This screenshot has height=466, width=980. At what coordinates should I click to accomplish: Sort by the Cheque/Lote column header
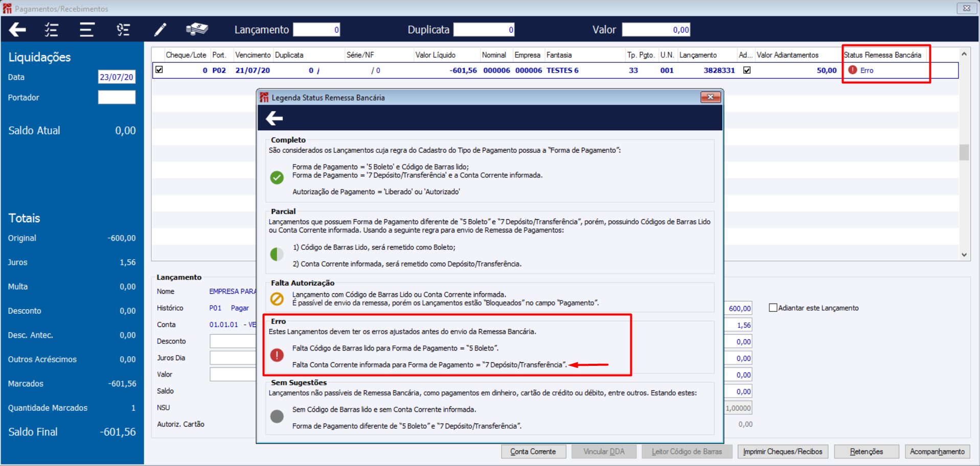point(186,55)
